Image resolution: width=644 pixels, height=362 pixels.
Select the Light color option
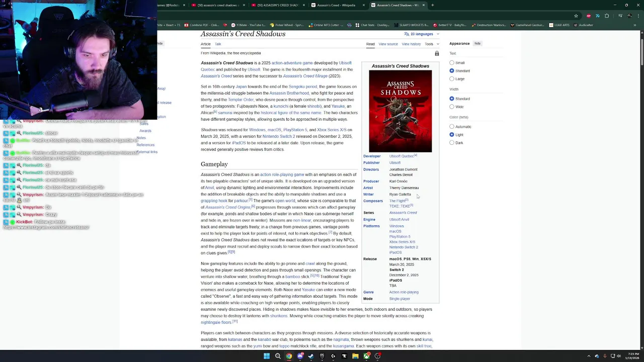(452, 135)
